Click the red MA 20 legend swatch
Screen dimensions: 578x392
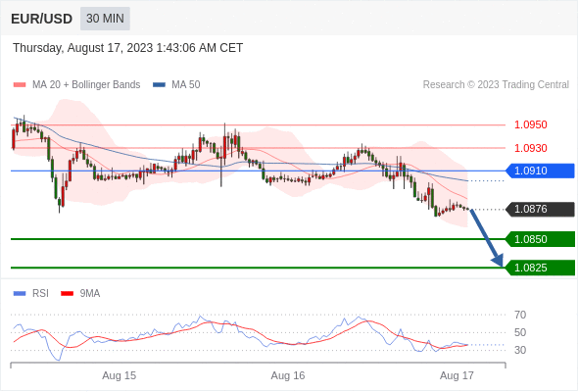pyautogui.click(x=20, y=85)
